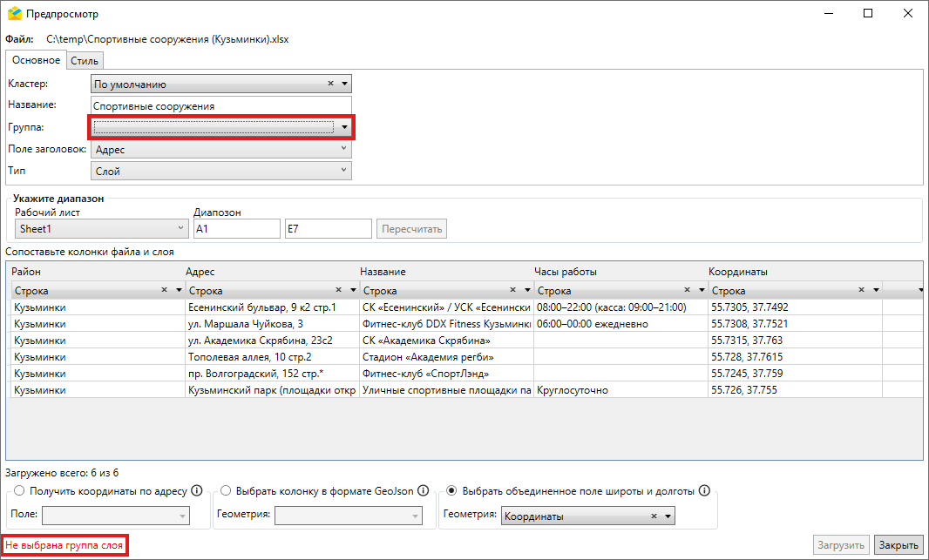Viewport: 929px width, 560px height.
Task: Open the Группа dropdown list
Action: tap(345, 127)
